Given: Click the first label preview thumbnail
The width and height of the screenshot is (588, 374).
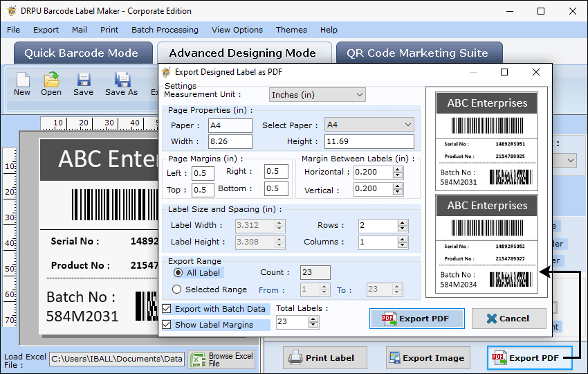Looking at the screenshot, I should pyautogui.click(x=487, y=141).
